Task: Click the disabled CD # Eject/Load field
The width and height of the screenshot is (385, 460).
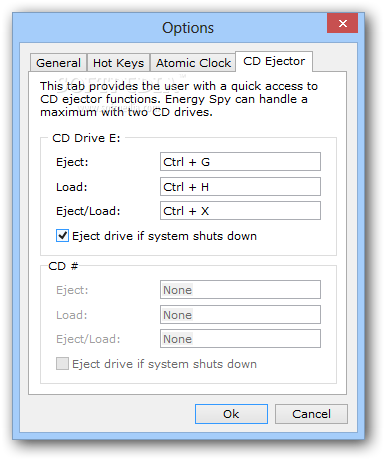Action: [240, 339]
